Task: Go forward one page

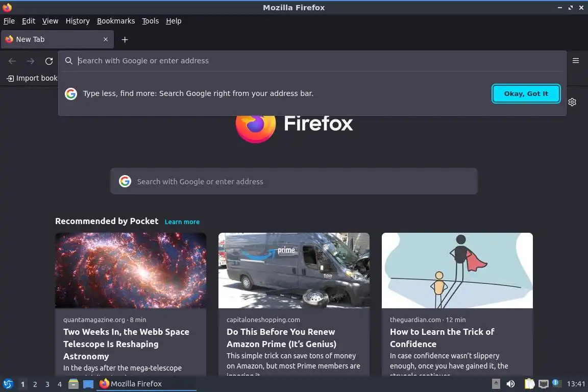Action: click(31, 61)
